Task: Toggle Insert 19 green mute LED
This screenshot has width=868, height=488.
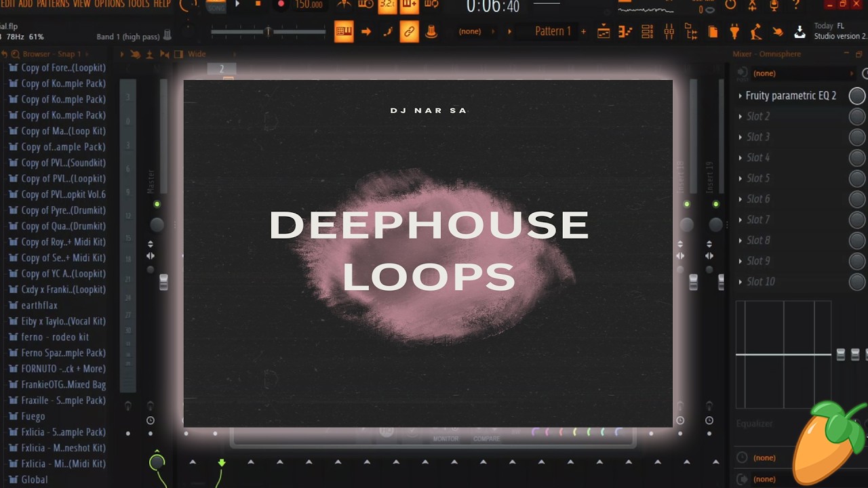Action: pyautogui.click(x=715, y=204)
